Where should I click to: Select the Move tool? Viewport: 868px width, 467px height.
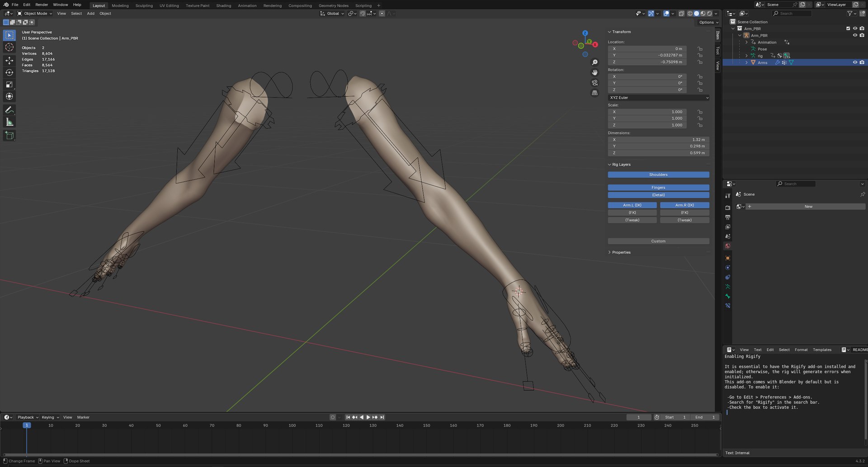9,60
